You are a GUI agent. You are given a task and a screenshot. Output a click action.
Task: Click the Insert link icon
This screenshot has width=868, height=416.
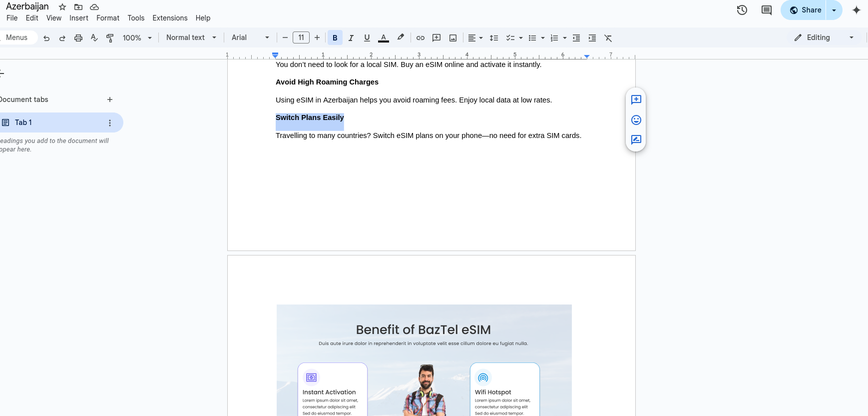click(421, 38)
